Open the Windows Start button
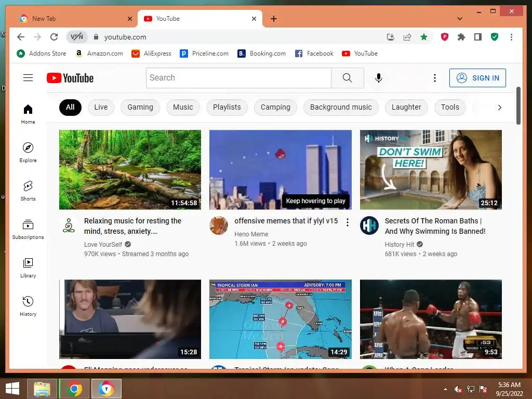This screenshot has height=399, width=532. click(12, 388)
